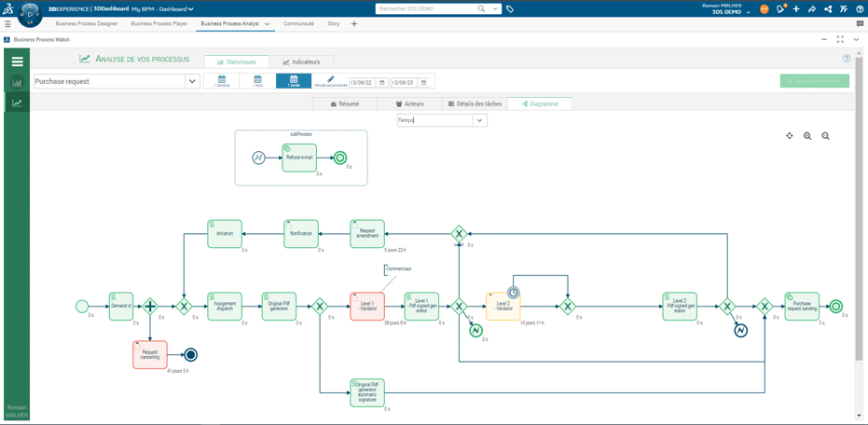Select the Level 2 - Validator task
Viewport: 868px width, 425px height.
503,306
